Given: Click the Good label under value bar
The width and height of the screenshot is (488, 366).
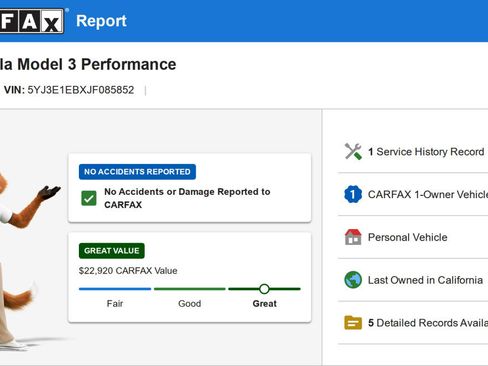Looking at the screenshot, I should coord(190,304).
